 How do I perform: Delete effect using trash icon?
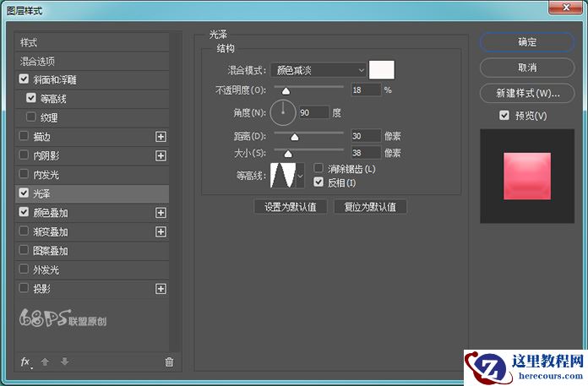169,362
